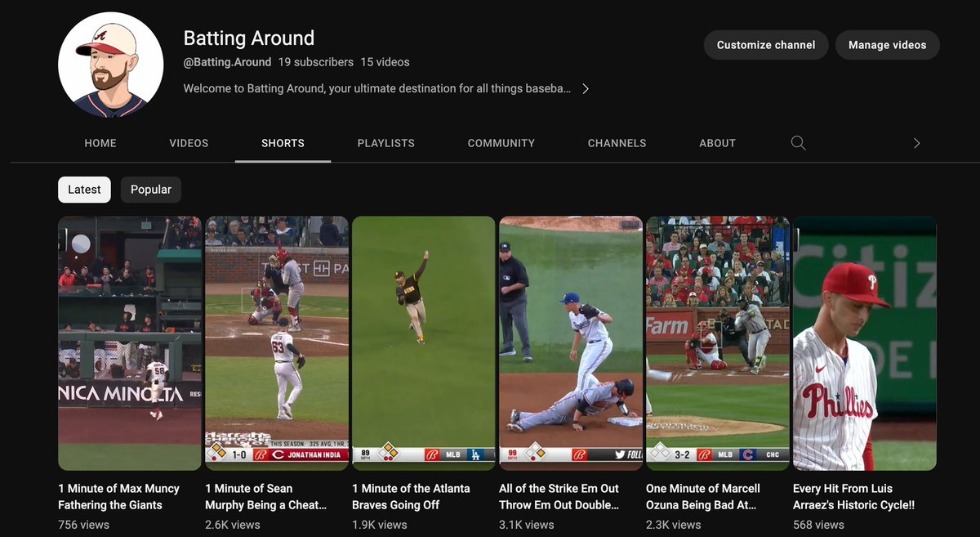Open the PLAYLISTS tab
The image size is (980, 537).
pos(385,142)
